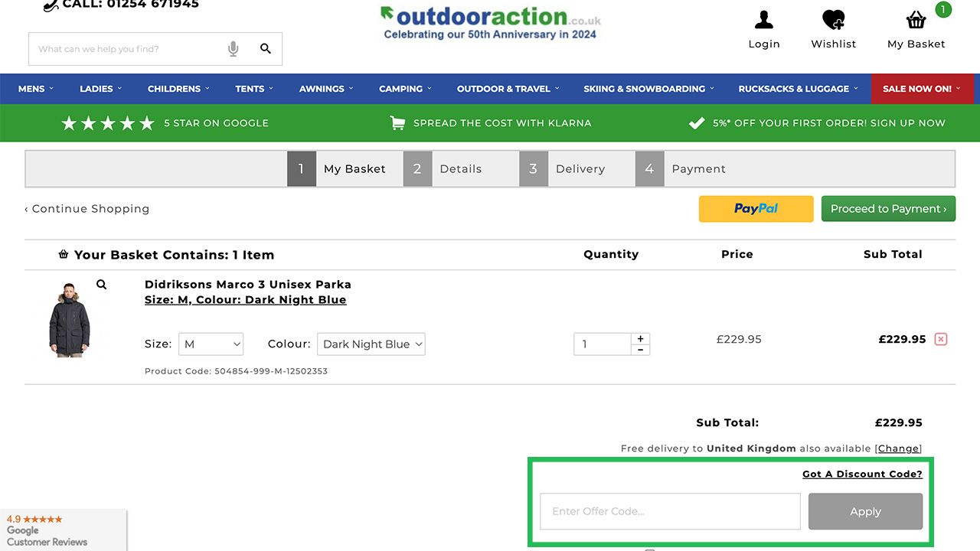The image size is (980, 551).
Task: Click the 5 Star on Google text
Action: 216,123
